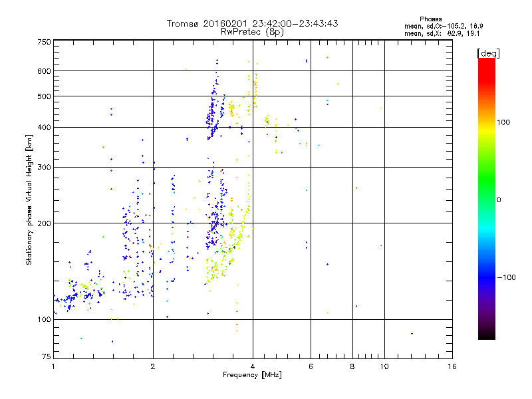Image resolution: width=532 pixels, height=399 pixels.
Task: Click the phase colorbar
Action: [x=487, y=198]
